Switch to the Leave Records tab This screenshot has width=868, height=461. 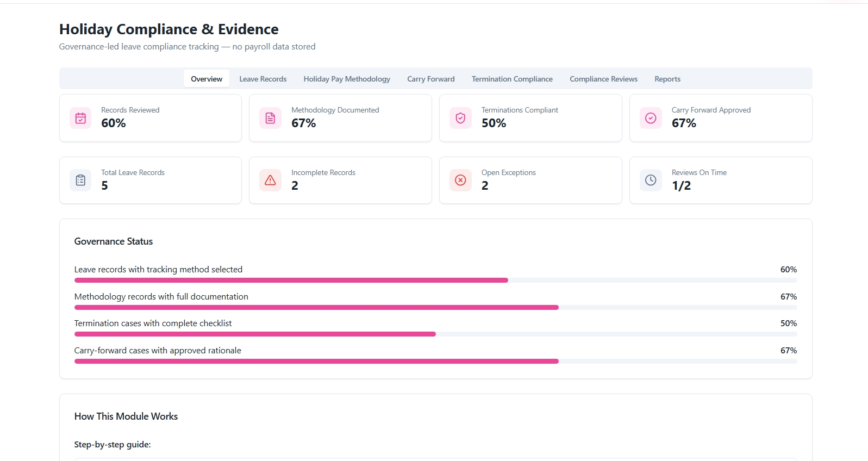(x=263, y=79)
